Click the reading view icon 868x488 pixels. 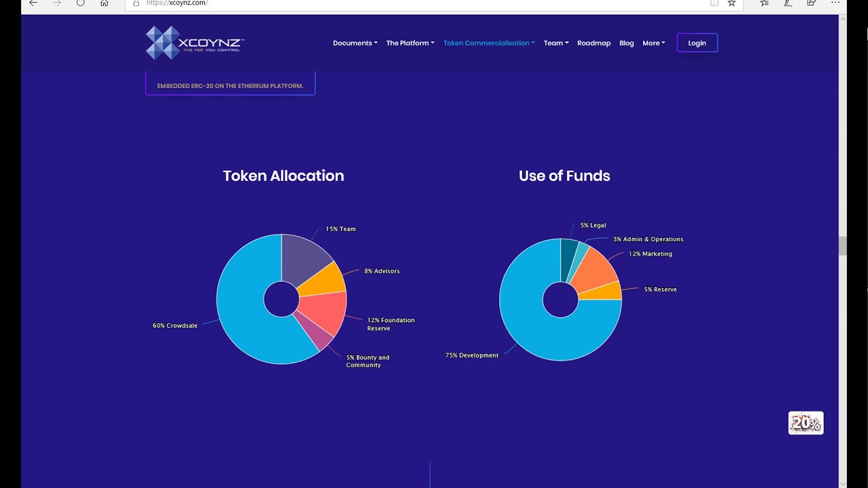[714, 3]
